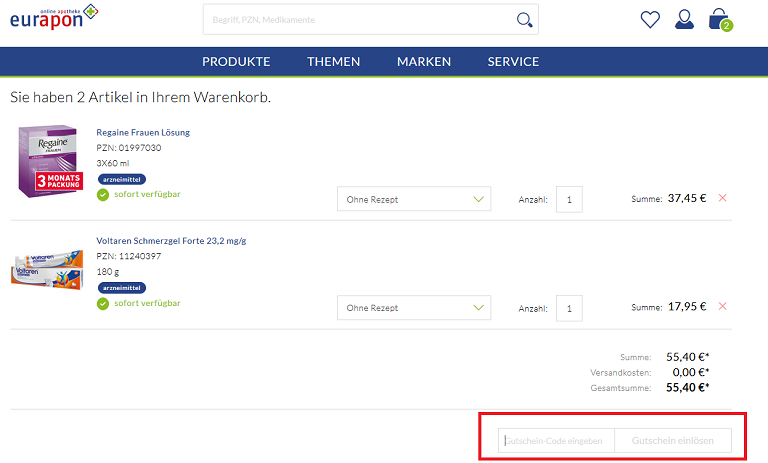Open the PRODUKTE menu
The width and height of the screenshot is (768, 463).
pos(236,62)
